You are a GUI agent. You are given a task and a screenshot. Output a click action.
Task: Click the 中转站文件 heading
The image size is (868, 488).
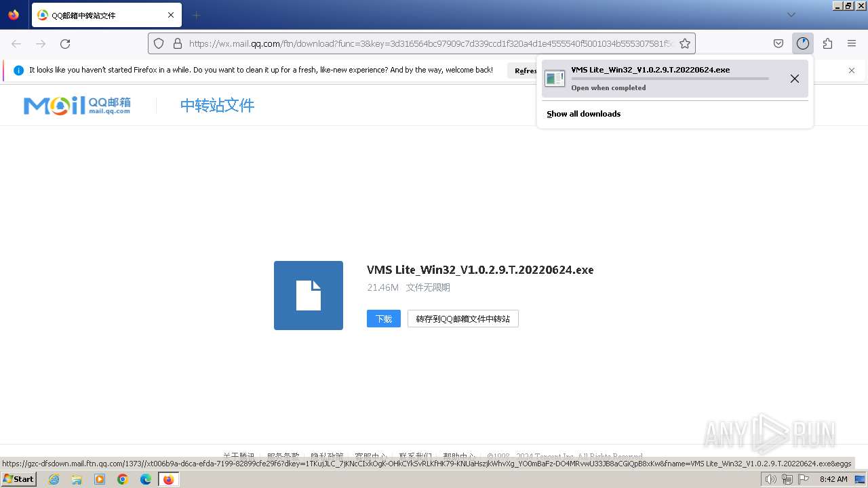click(x=217, y=105)
